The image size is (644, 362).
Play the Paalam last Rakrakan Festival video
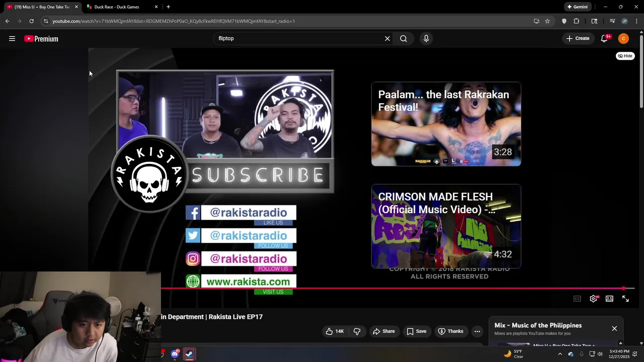446,124
